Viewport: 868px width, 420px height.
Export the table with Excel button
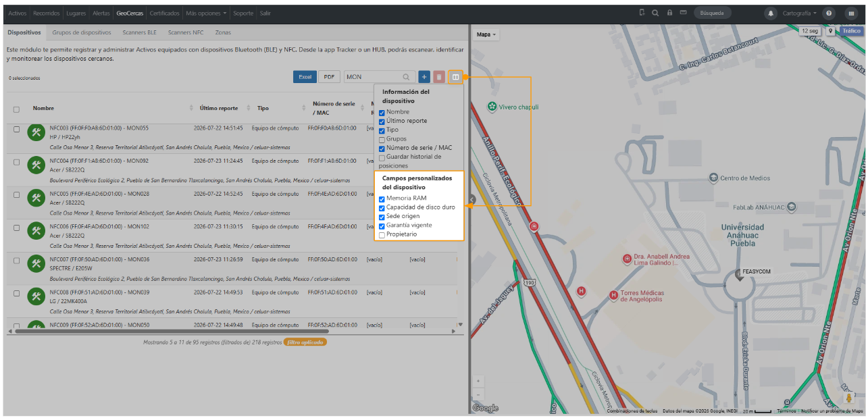pyautogui.click(x=305, y=77)
